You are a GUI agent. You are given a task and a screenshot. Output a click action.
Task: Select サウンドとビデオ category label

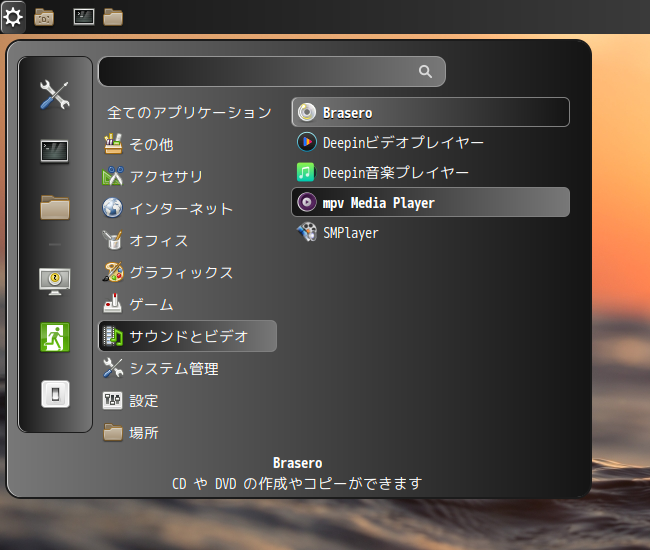click(x=189, y=336)
